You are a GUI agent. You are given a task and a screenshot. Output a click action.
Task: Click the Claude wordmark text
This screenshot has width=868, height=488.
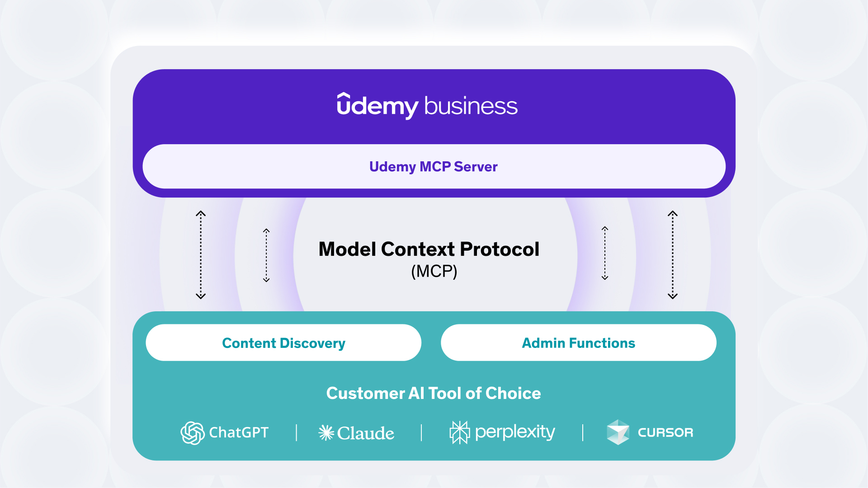coord(366,433)
